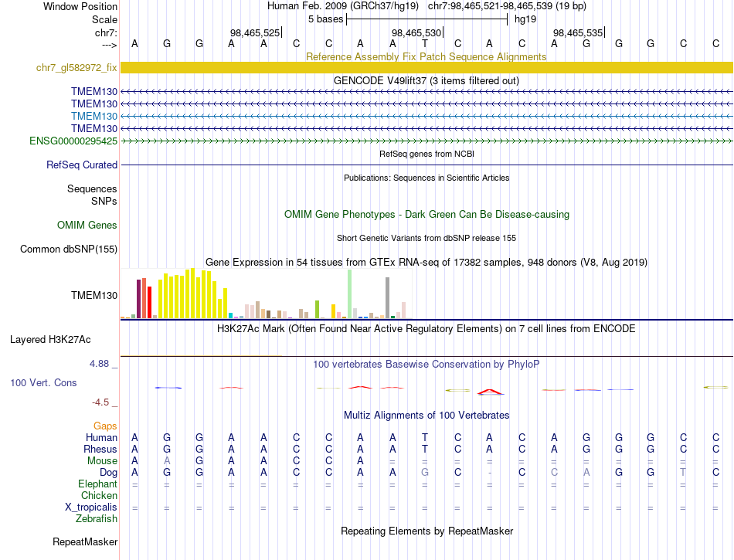
Task: Select the Rhesus species row label
Action: (x=100, y=449)
